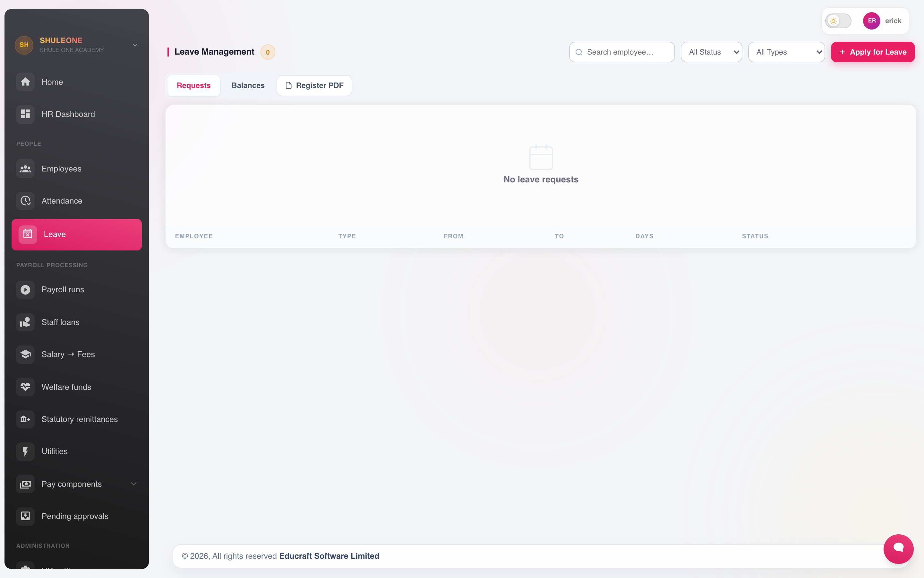Screen dimensions: 924x578
Task: Click the Utilities lightning bolt icon
Action: click(x=25, y=451)
